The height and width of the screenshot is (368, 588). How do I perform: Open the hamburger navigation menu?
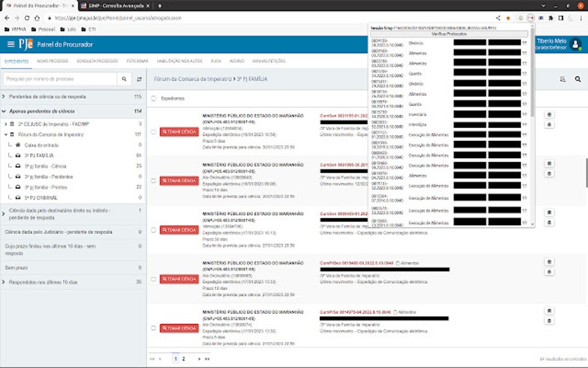coord(10,44)
